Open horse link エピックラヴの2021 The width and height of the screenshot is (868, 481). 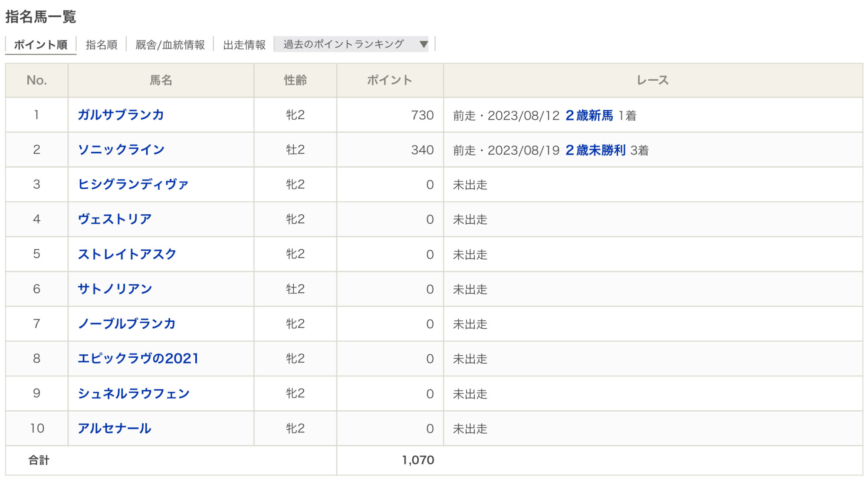[138, 358]
